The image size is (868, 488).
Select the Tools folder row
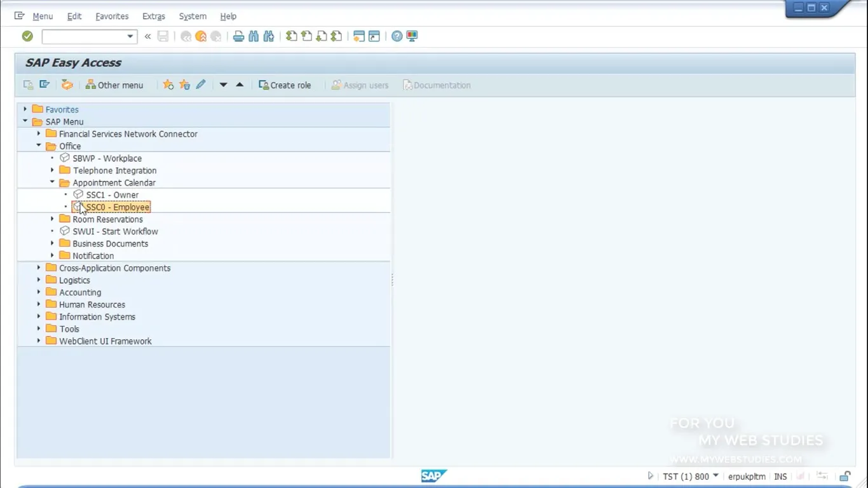click(x=203, y=329)
